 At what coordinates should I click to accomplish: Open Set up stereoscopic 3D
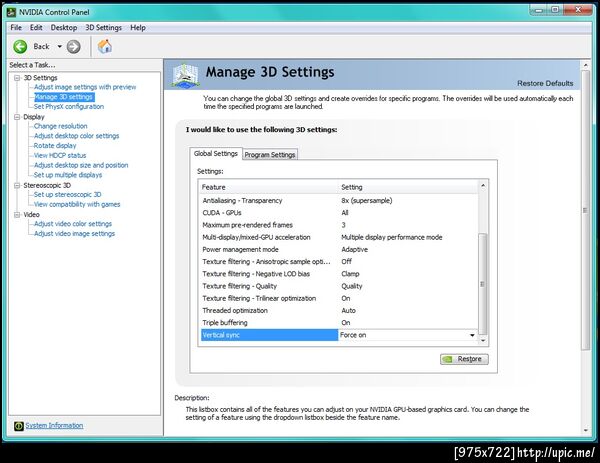(67, 194)
